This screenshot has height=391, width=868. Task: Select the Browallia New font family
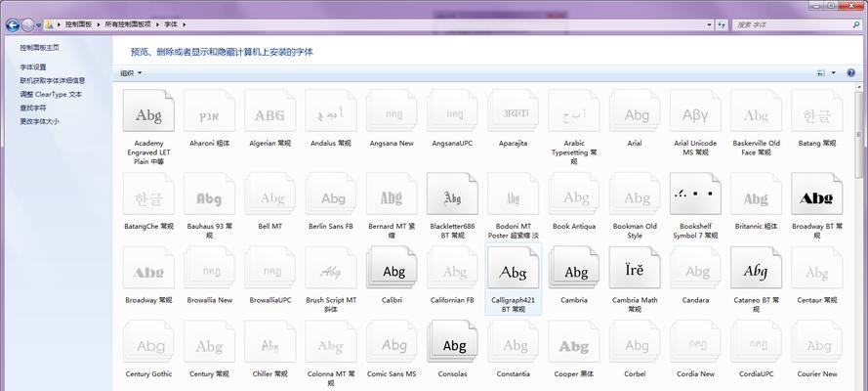point(209,268)
